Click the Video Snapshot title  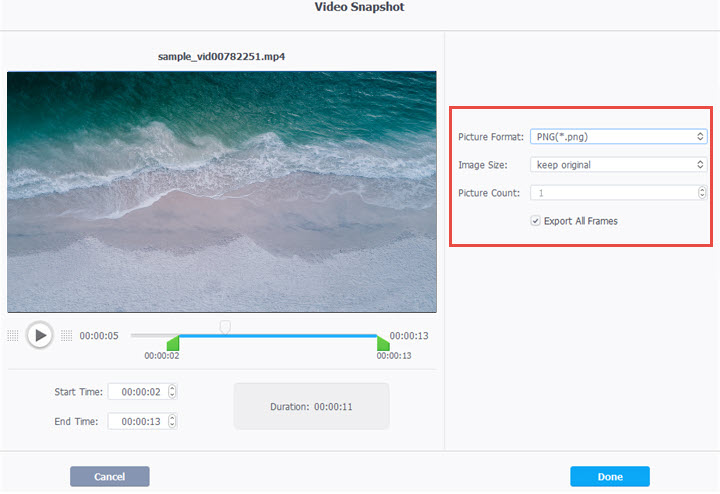[x=360, y=7]
